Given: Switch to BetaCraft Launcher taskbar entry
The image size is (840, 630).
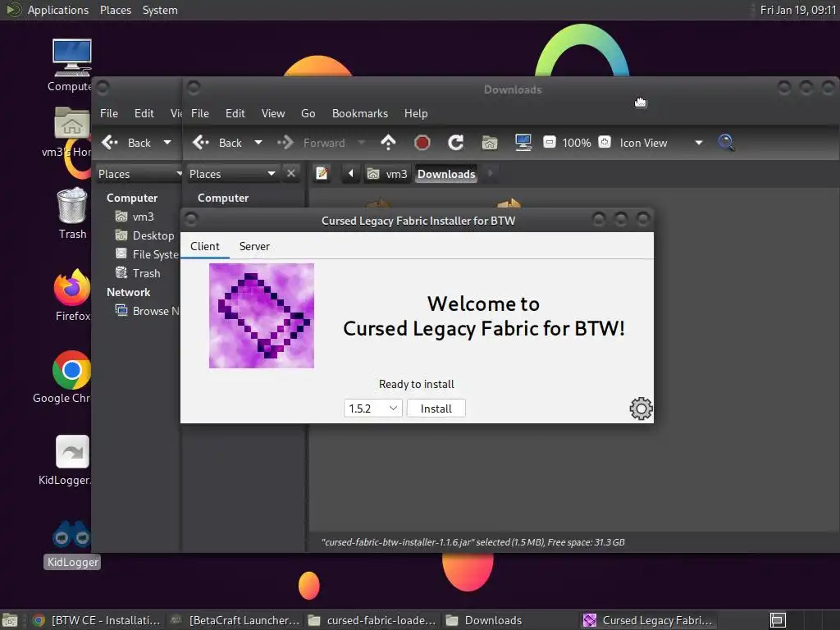Looking at the screenshot, I should pyautogui.click(x=234, y=620).
